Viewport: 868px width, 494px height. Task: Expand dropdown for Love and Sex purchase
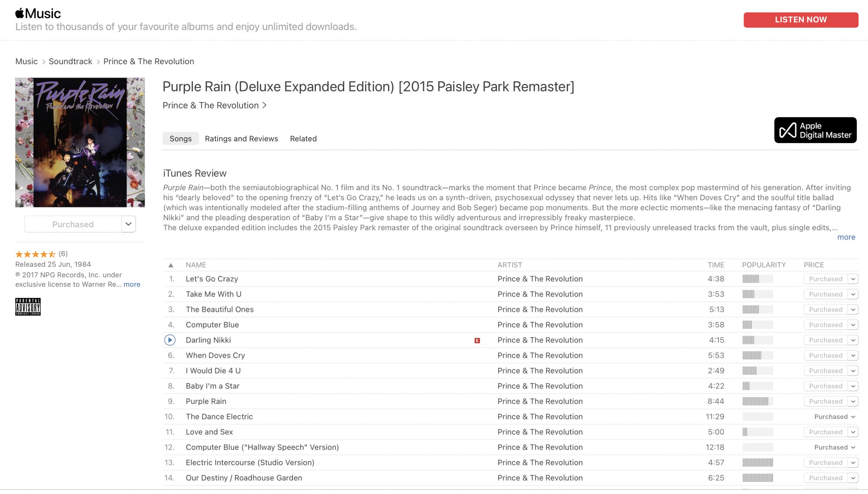pos(853,432)
